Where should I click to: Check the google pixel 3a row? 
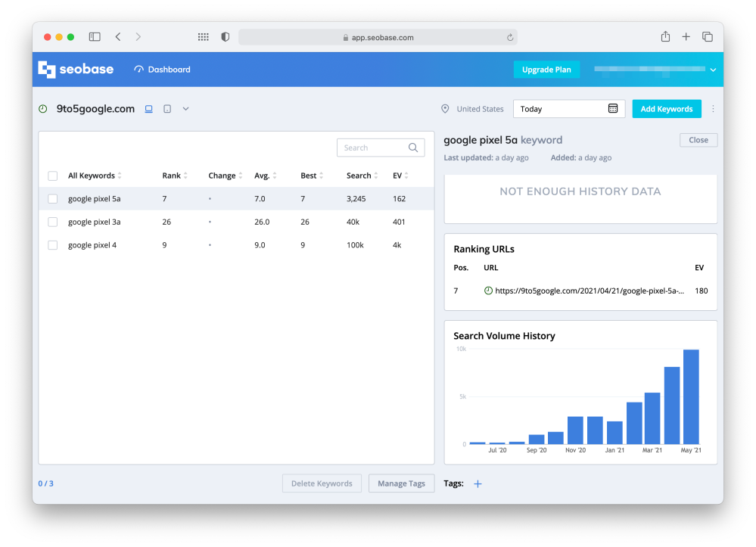[53, 222]
